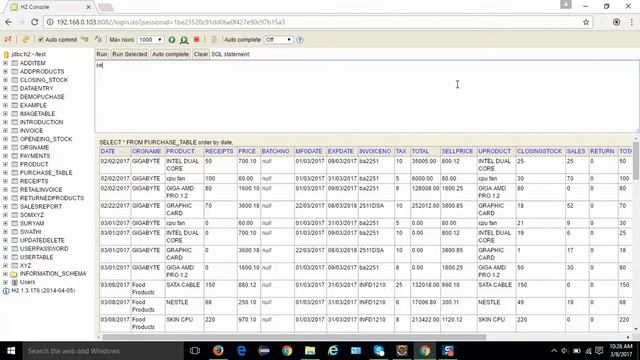The width and height of the screenshot is (640, 360).
Task: Select the RETURNEDPRODUCTS table
Action: pos(52,198)
